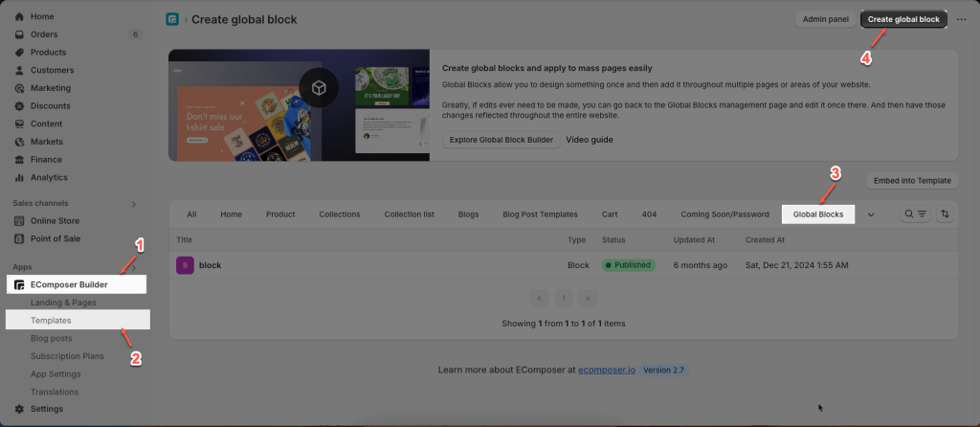This screenshot has width=980, height=427.
Task: Click the Published status badge
Action: (629, 265)
